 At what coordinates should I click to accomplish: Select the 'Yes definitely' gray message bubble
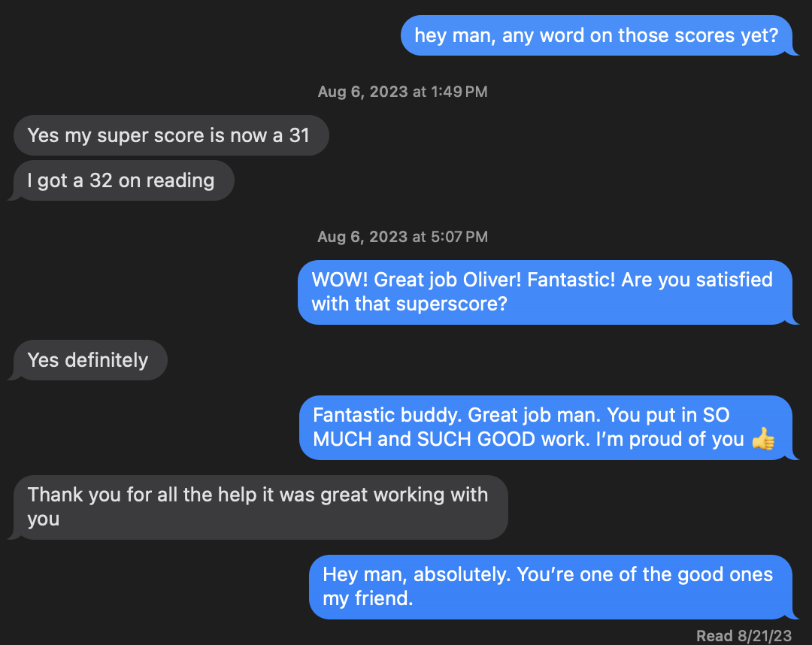point(87,360)
